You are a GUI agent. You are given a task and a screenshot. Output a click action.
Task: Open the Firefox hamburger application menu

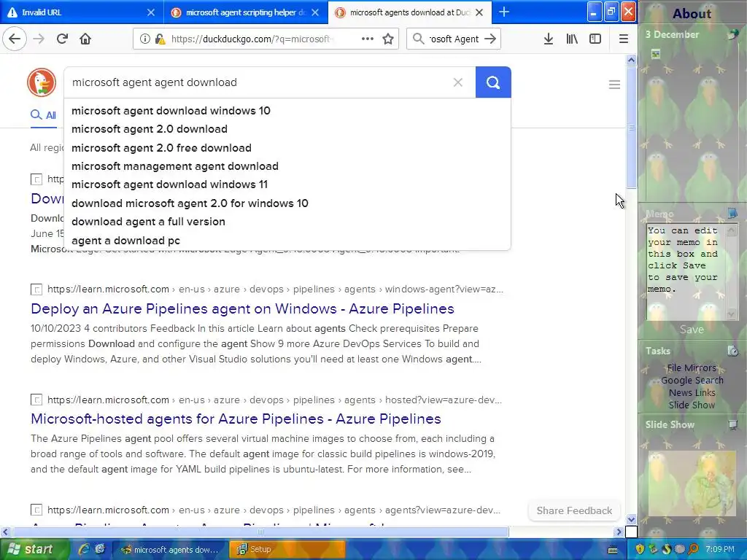623,39
